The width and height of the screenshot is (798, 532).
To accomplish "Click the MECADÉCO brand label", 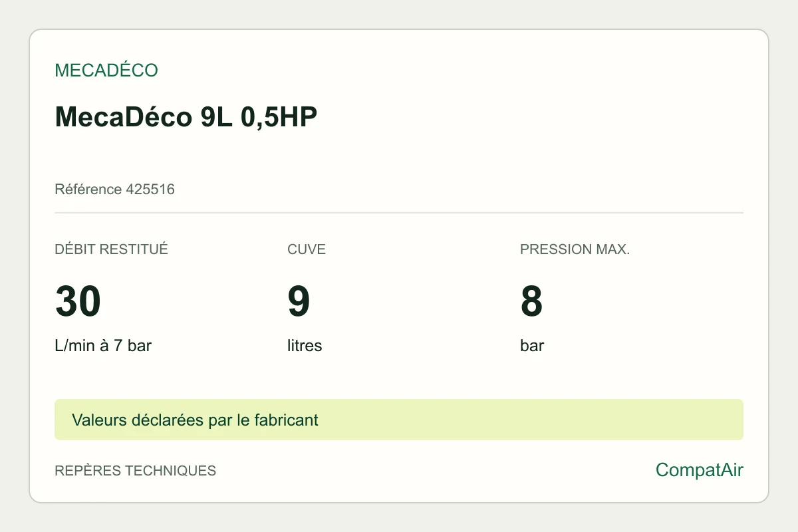I will click(x=106, y=70).
